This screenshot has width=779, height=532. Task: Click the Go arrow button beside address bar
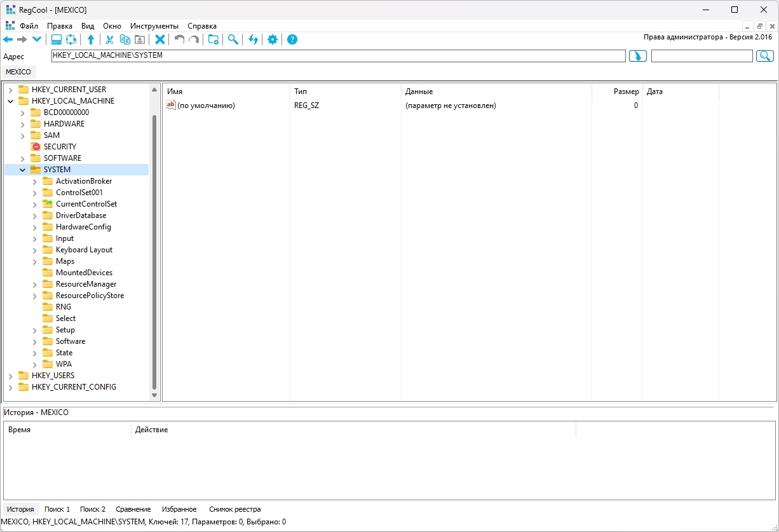(637, 56)
